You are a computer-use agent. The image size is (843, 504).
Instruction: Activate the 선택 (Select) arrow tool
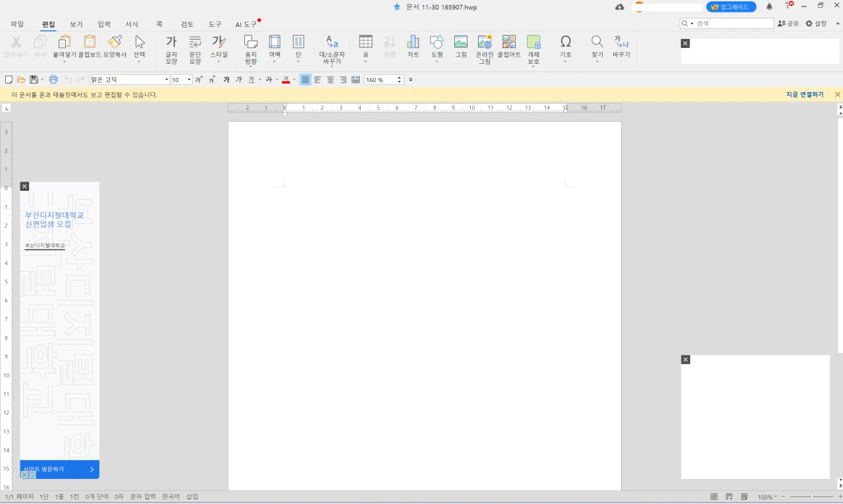tap(140, 47)
